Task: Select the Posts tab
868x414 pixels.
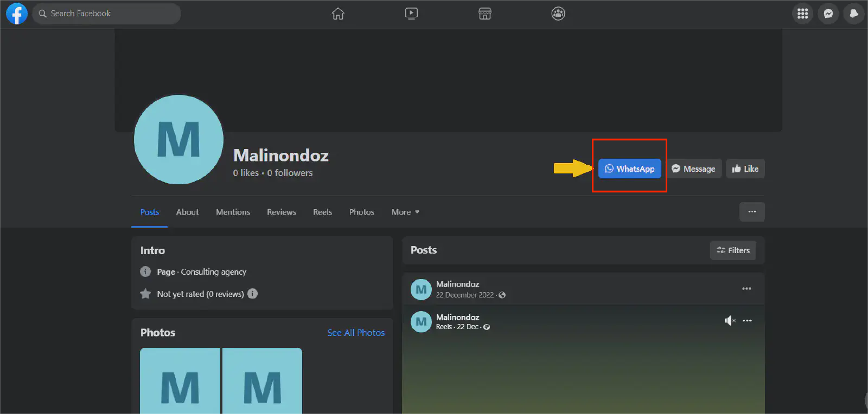Action: tap(150, 212)
